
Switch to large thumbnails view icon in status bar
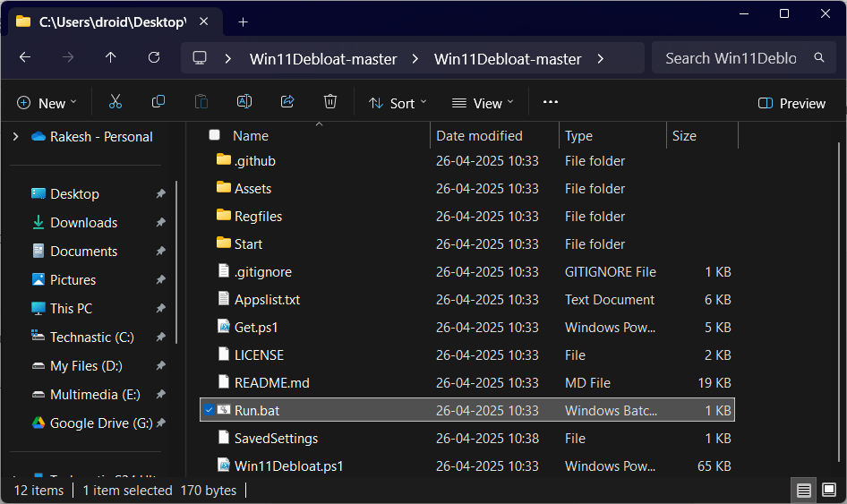[828, 490]
